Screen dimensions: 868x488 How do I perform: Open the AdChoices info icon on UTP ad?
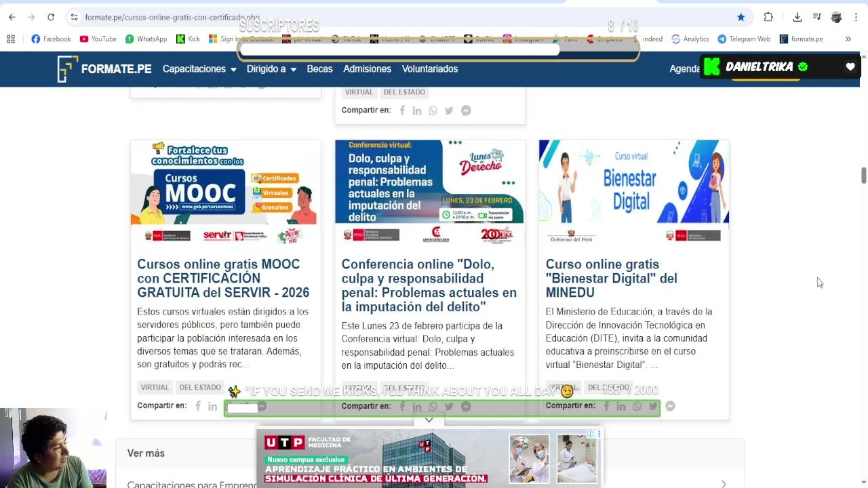point(591,434)
